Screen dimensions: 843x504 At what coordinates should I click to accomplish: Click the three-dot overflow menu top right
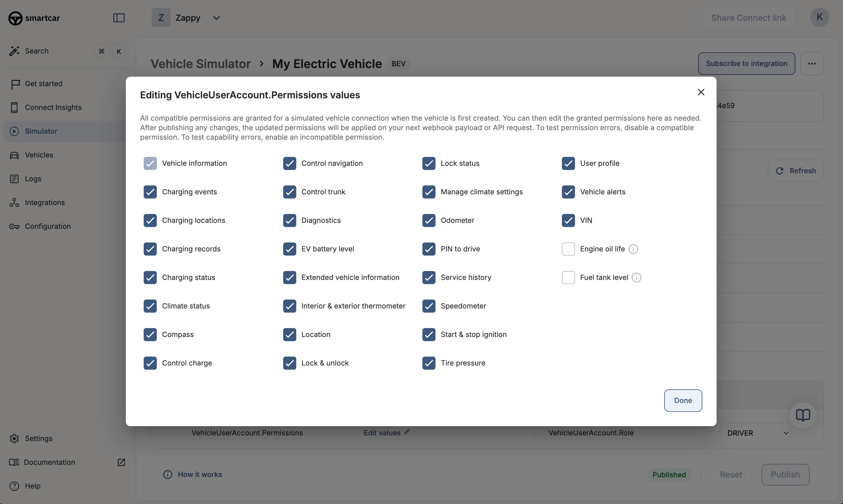click(812, 63)
